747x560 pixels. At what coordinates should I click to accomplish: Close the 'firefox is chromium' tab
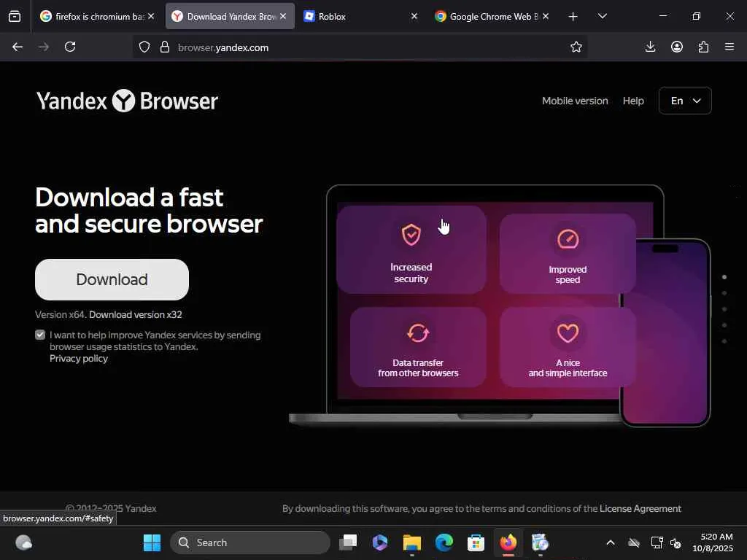point(151,16)
